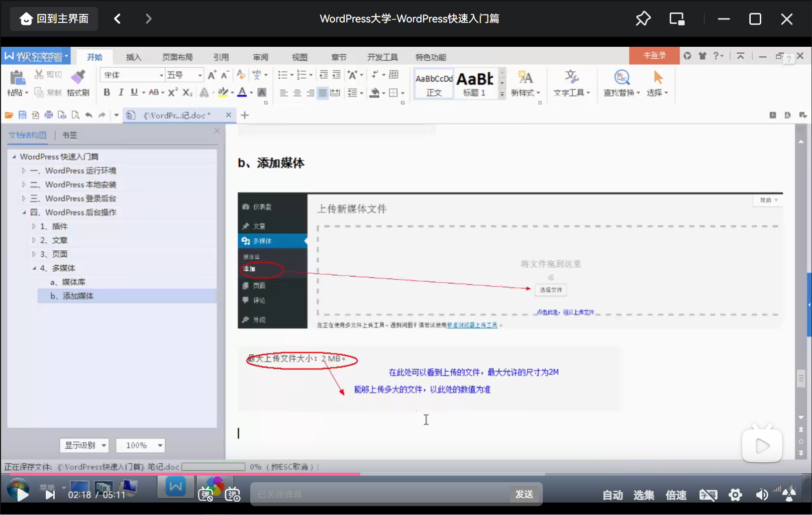Play the video with the play button
812x515 pixels.
tap(22, 495)
